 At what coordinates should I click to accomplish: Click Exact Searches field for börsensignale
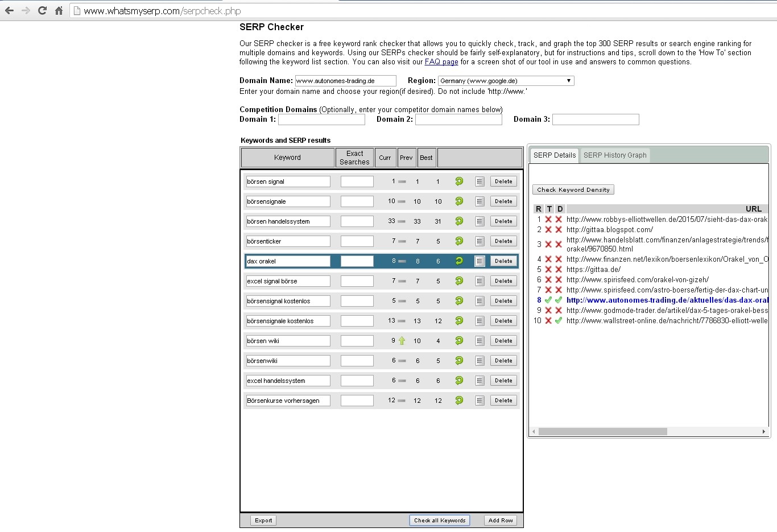357,201
